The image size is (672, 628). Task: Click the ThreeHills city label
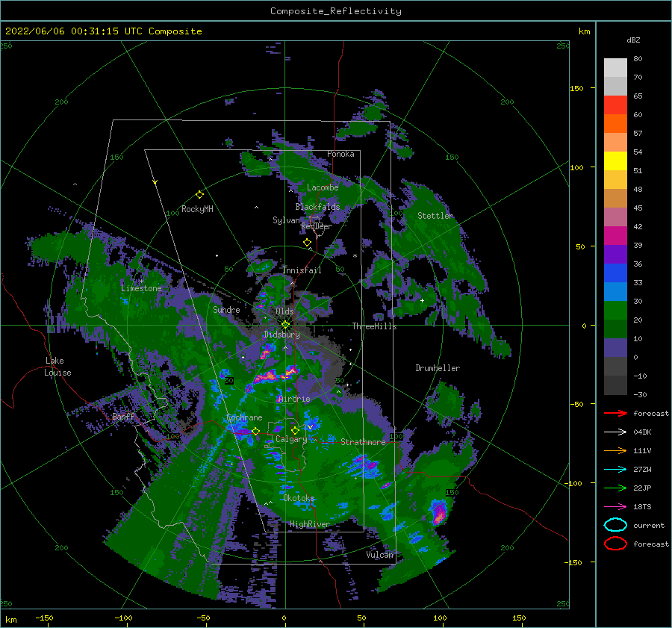(374, 326)
